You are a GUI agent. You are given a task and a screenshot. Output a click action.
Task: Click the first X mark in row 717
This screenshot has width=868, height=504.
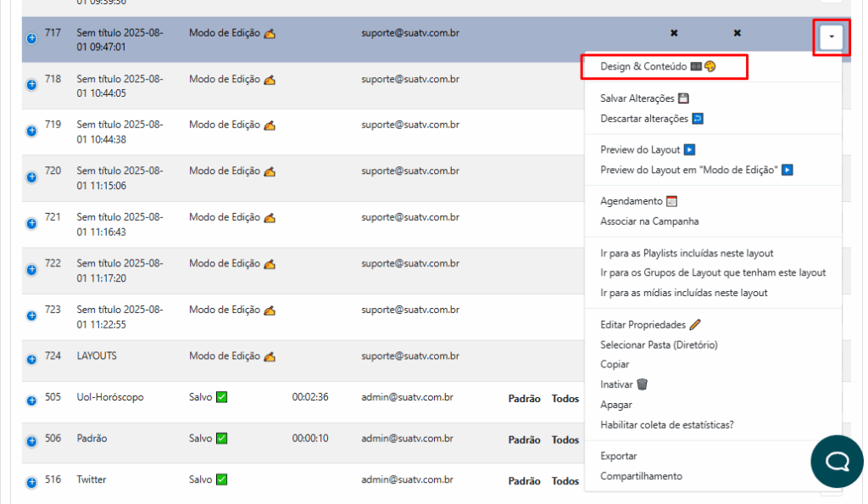tap(674, 33)
